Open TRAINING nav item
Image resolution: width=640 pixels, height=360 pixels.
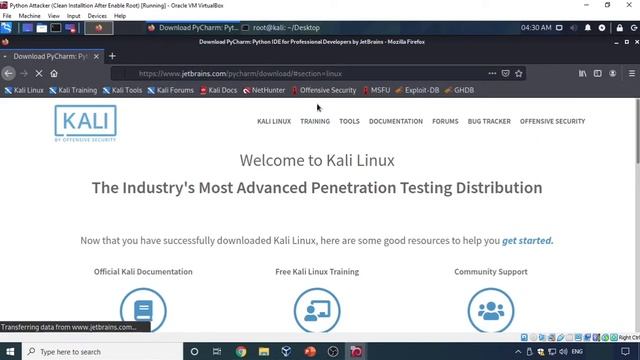coord(315,121)
